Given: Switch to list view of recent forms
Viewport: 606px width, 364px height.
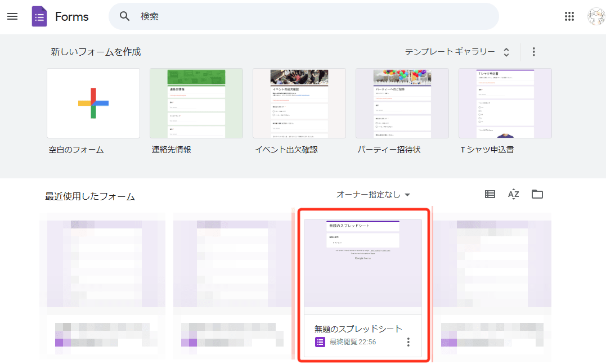Looking at the screenshot, I should 489,194.
